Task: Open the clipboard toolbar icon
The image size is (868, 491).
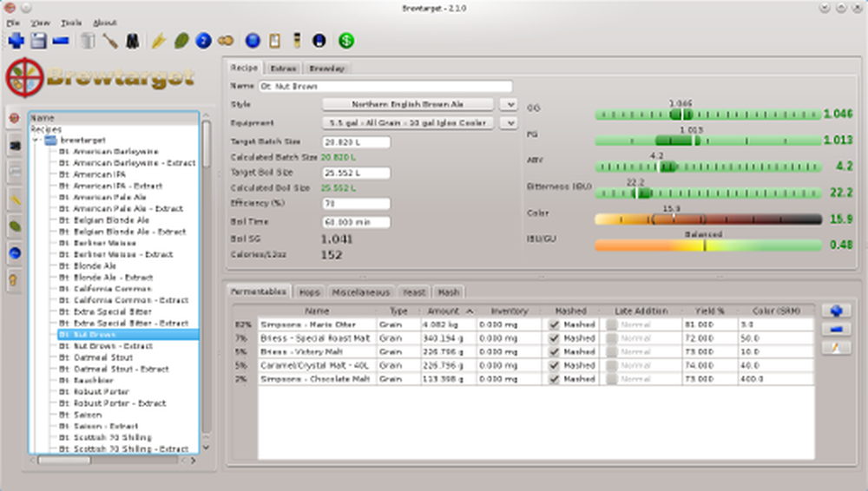Action: point(274,41)
